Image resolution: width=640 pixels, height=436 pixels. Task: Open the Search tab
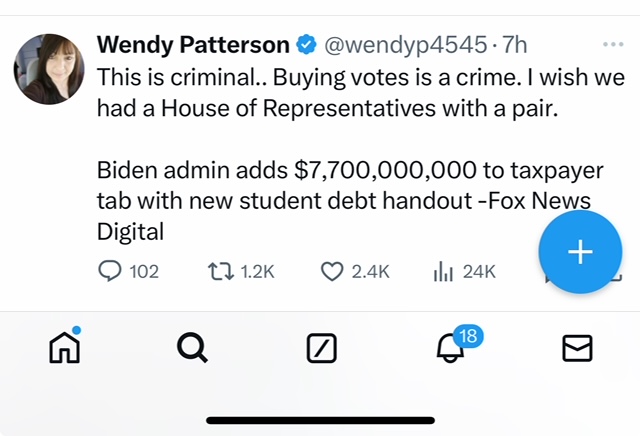pyautogui.click(x=191, y=347)
